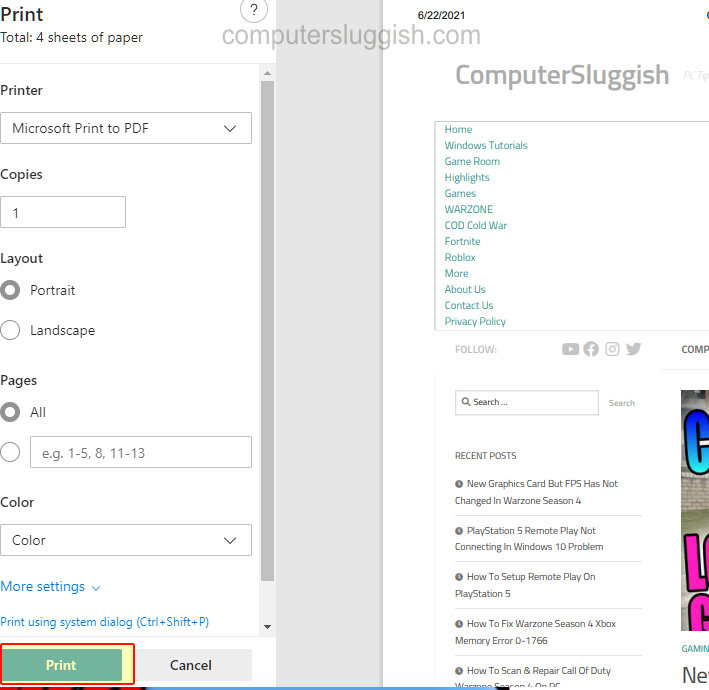709x690 pixels.
Task: Click the scroll down arrow in print panel
Action: tap(267, 627)
